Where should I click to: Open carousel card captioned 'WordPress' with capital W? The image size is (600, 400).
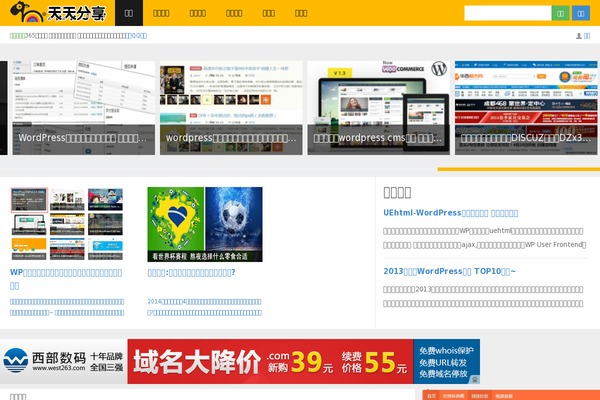tap(83, 108)
